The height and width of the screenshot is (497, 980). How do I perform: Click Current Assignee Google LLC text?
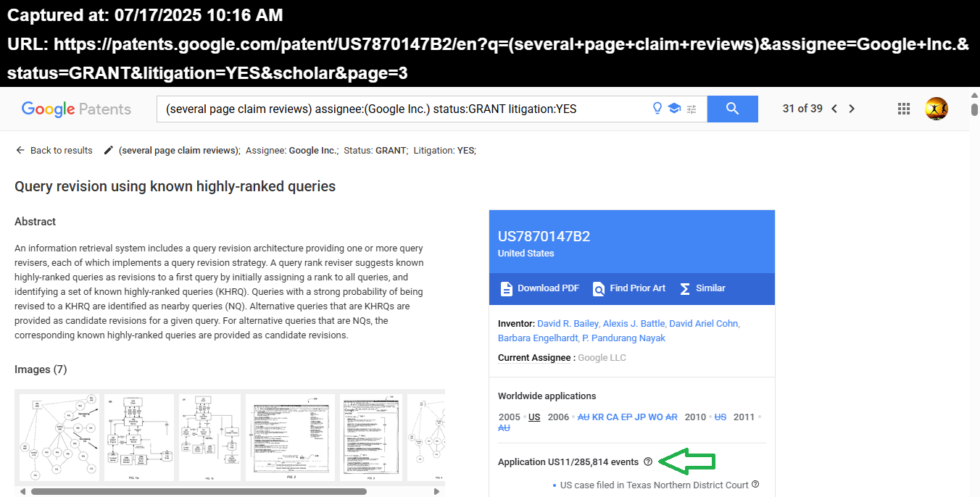562,358
